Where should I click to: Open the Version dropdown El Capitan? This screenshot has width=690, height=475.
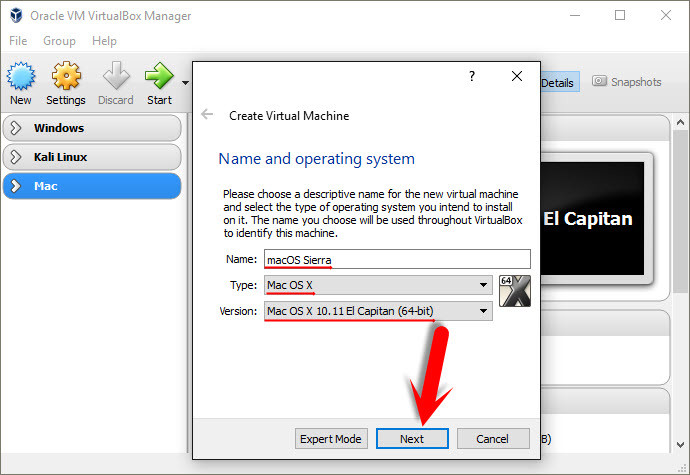(x=378, y=311)
